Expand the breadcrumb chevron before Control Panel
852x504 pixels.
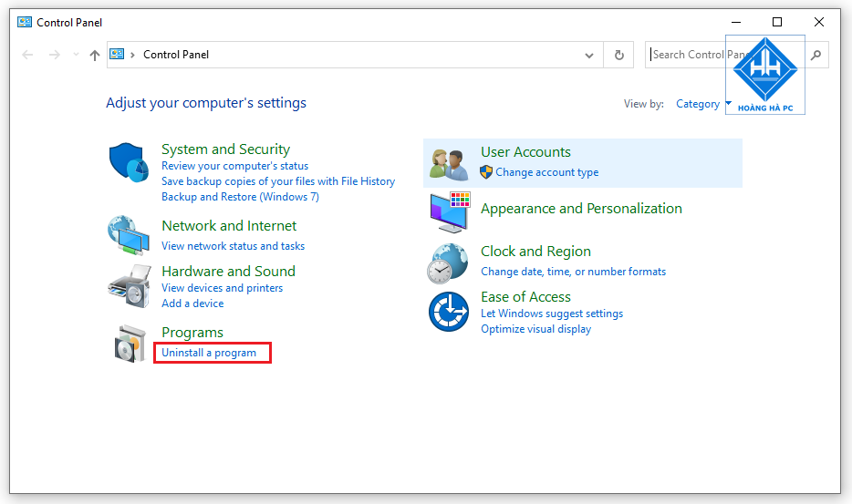pyautogui.click(x=132, y=55)
